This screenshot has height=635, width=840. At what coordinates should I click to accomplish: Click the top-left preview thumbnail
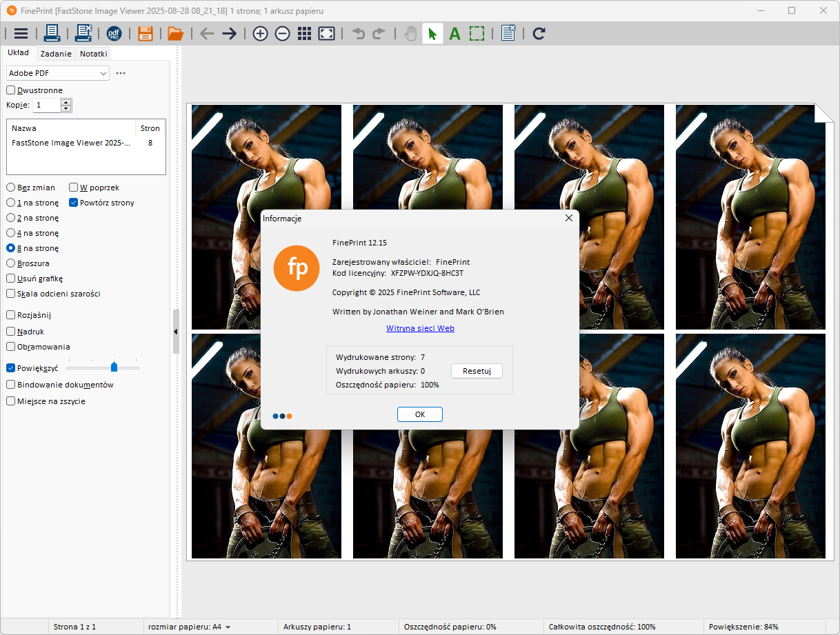point(266,216)
